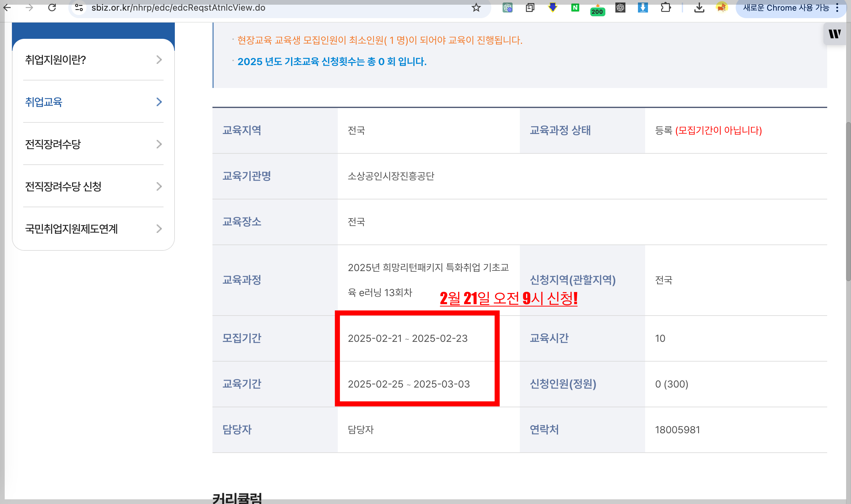Expand the 국민취업지원제도연계 chevron
The width and height of the screenshot is (851, 504).
[x=159, y=229]
